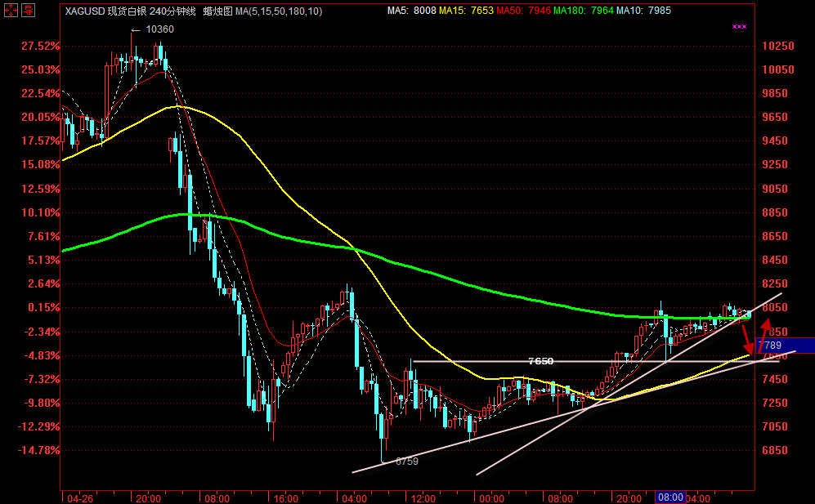This screenshot has height=504, width=815.
Task: Click the red four-arrow expand chart icon
Action: [x=9, y=11]
